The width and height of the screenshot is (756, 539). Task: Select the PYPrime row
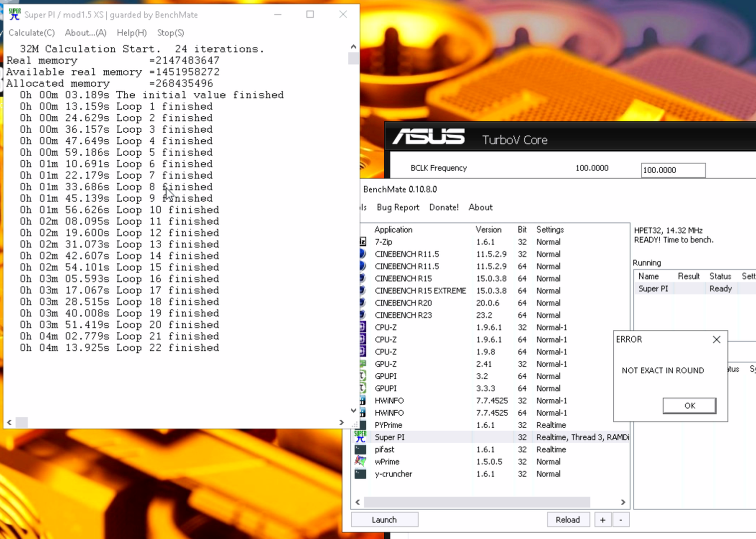492,425
